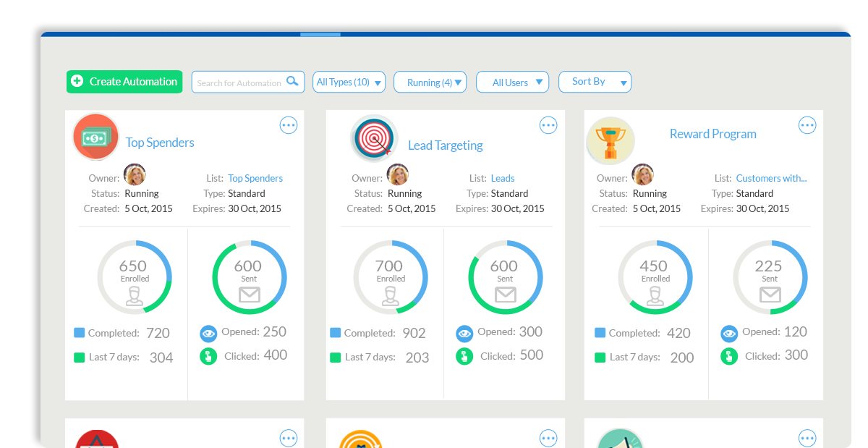Click the 700 Enrolled progress ring
The width and height of the screenshot is (868, 448).
[391, 277]
